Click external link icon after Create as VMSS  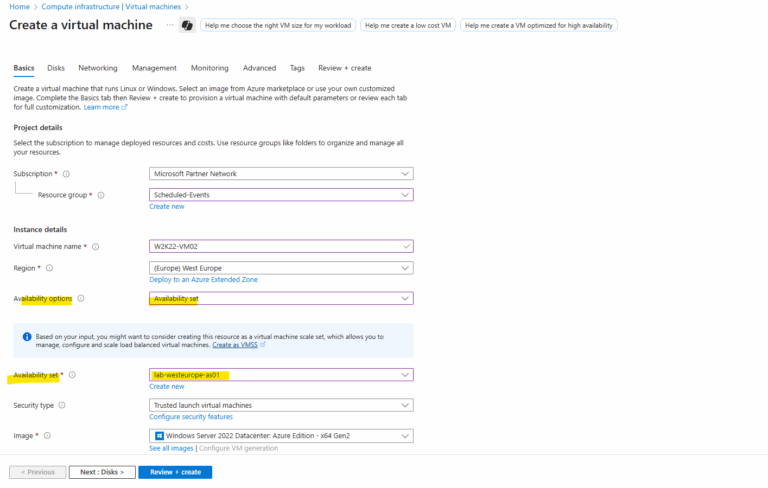click(263, 345)
